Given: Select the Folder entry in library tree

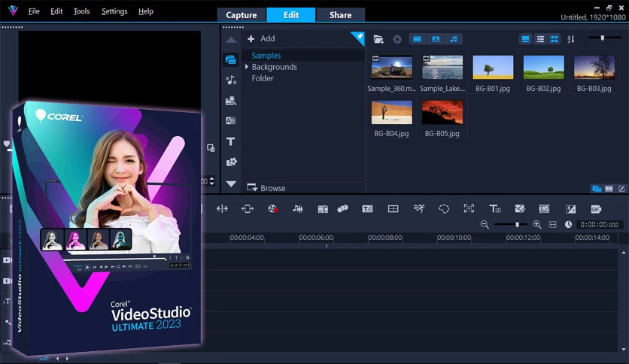Looking at the screenshot, I should 263,78.
